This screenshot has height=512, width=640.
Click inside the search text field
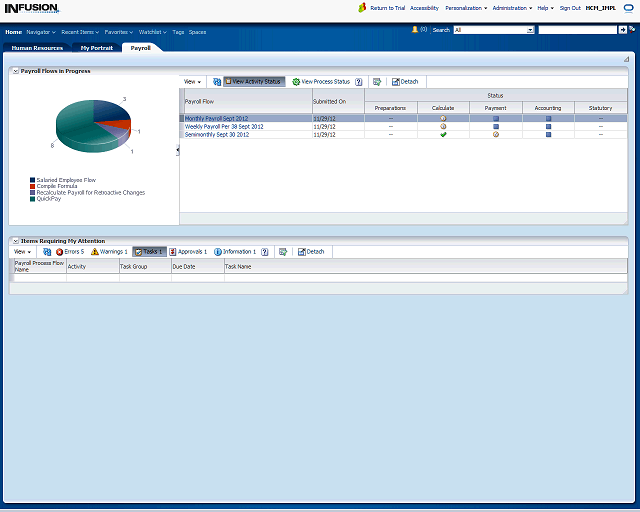click(x=576, y=30)
